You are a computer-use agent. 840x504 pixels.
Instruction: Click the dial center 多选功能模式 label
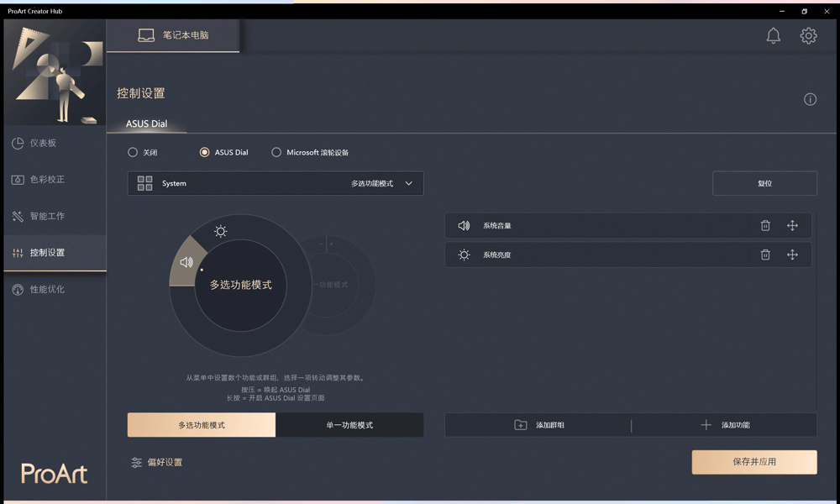pyautogui.click(x=240, y=285)
